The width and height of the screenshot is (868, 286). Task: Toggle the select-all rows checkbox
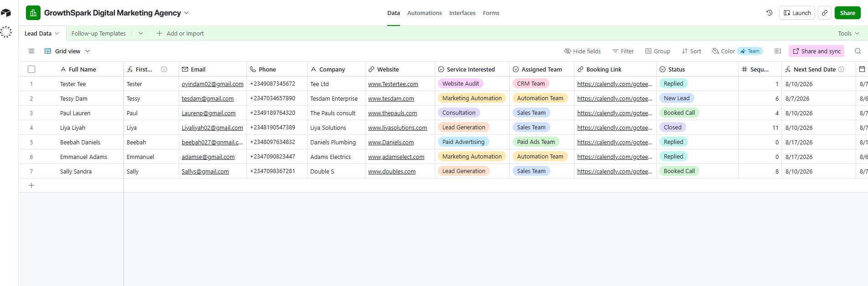(31, 69)
